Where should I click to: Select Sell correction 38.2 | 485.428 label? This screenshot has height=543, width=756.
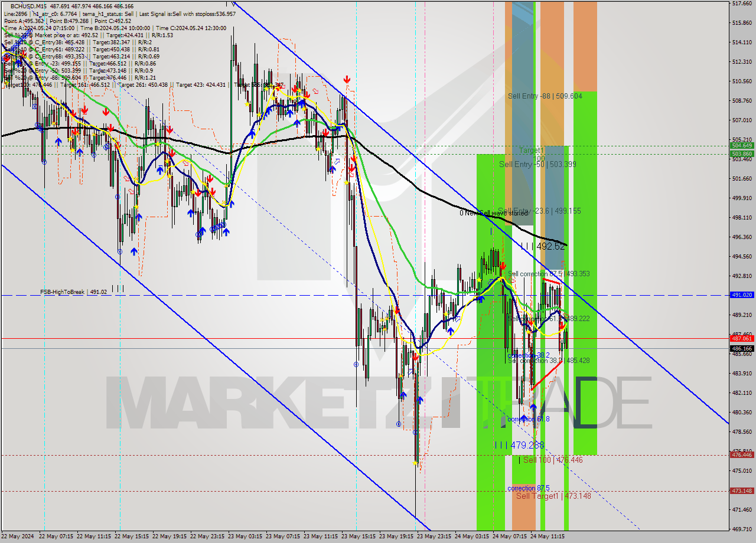tap(549, 360)
